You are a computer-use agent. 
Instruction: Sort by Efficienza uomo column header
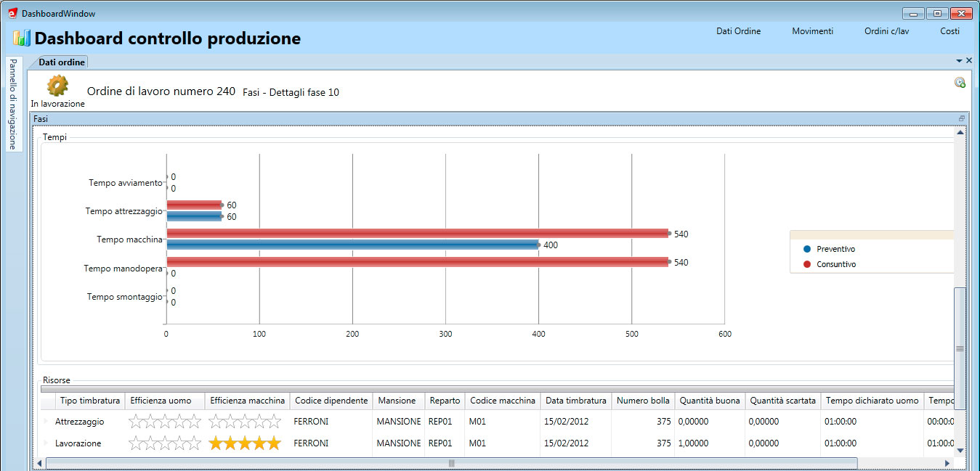pyautogui.click(x=164, y=401)
